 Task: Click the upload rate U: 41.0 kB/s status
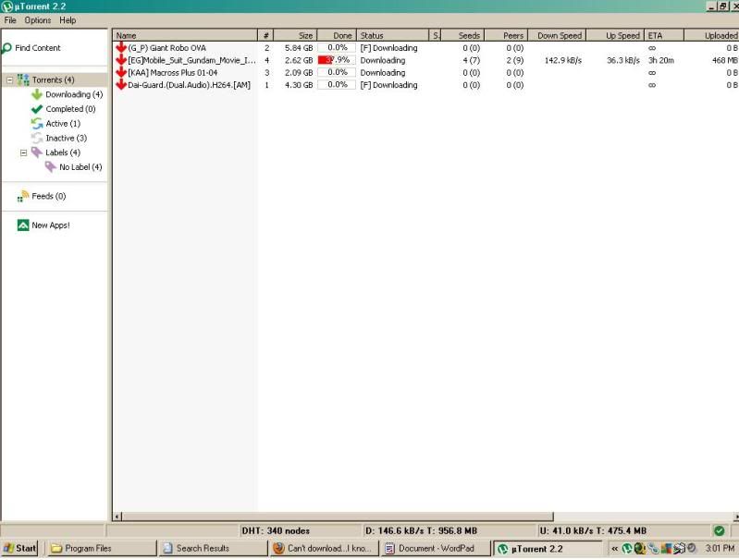pyautogui.click(x=593, y=530)
